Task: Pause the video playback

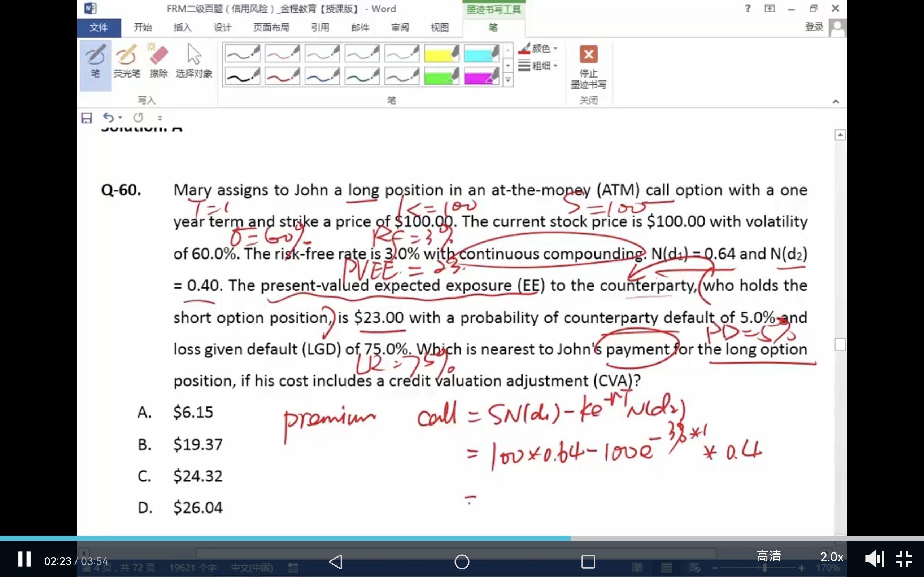Action: click(x=25, y=559)
